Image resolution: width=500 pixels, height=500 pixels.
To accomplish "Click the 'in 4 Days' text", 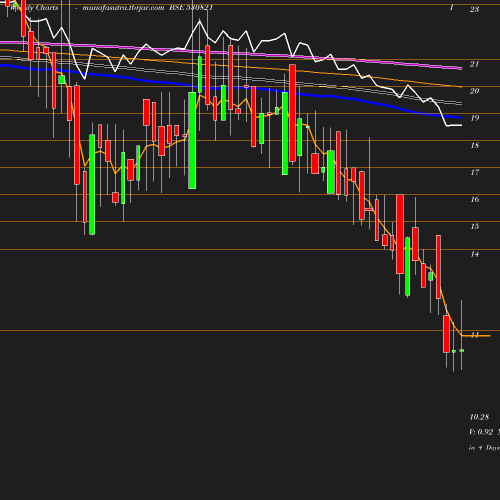I will (484, 448).
